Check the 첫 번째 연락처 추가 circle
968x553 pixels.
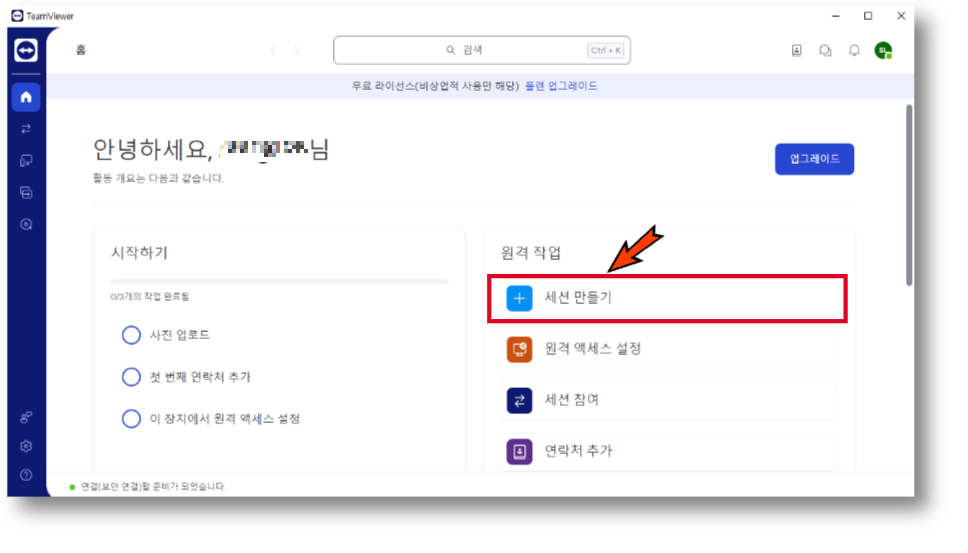click(x=131, y=376)
